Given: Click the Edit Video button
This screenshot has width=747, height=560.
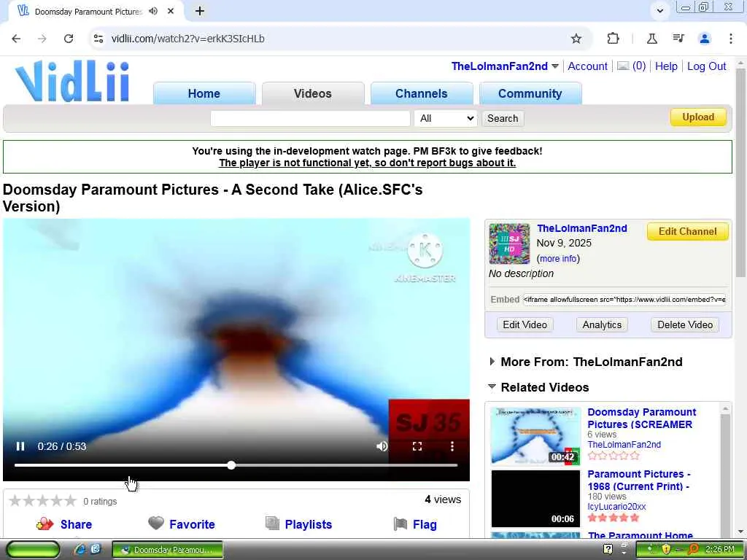Looking at the screenshot, I should [525, 324].
